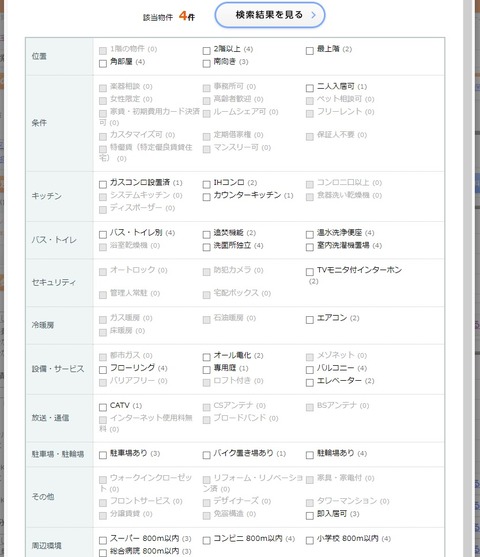This screenshot has height=557, width=480.
Task: Tick バイク置き場あり checkbox
Action: pos(206,455)
